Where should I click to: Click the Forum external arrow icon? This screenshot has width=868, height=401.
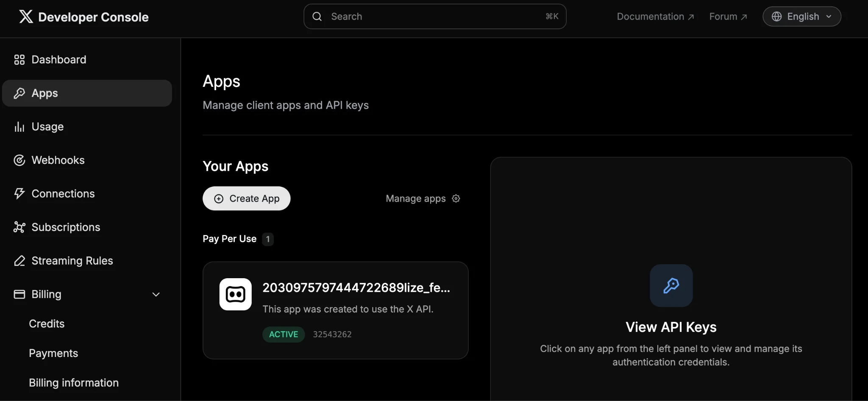click(744, 17)
